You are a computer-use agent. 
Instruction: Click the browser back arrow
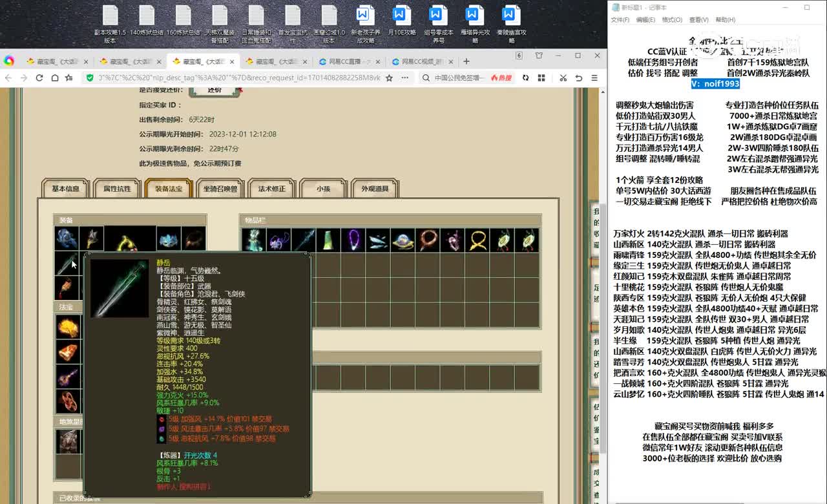click(x=8, y=78)
